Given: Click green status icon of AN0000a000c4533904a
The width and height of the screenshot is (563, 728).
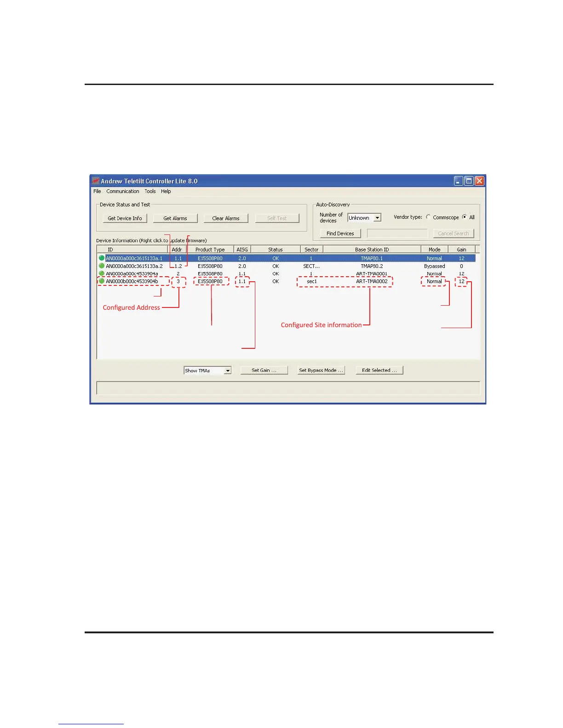Looking at the screenshot, I should (x=102, y=273).
